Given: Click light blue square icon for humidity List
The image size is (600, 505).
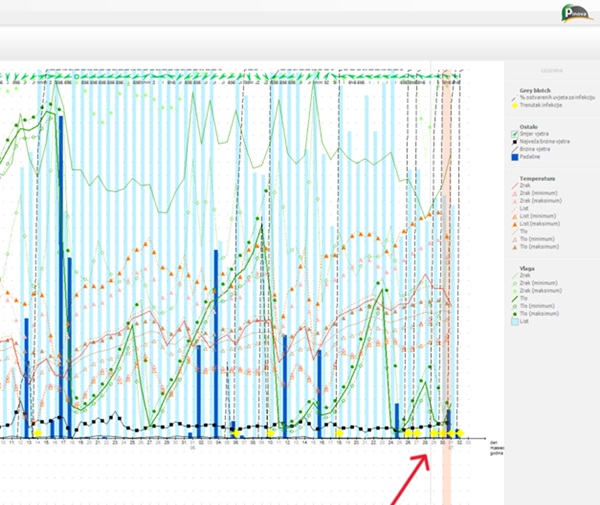Looking at the screenshot, I should (x=515, y=321).
